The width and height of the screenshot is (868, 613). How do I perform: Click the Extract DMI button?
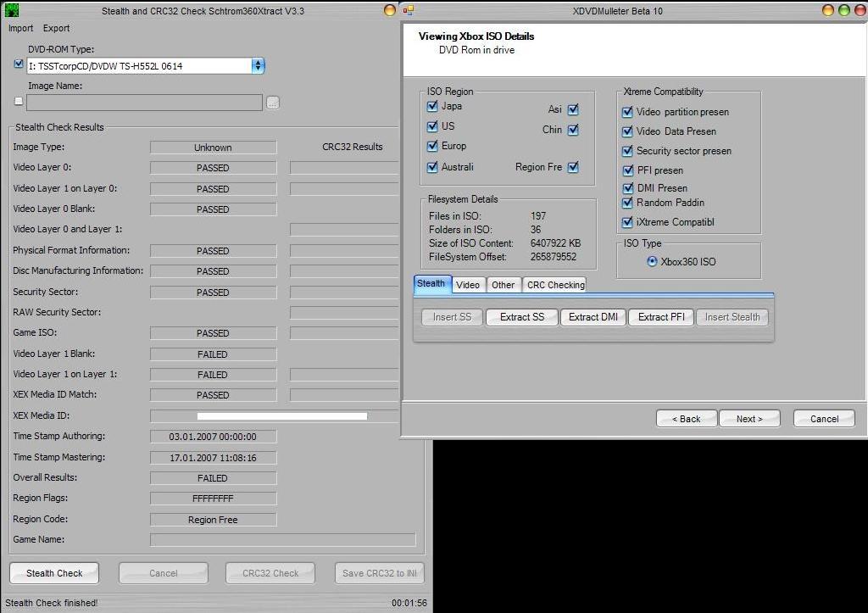coord(593,317)
